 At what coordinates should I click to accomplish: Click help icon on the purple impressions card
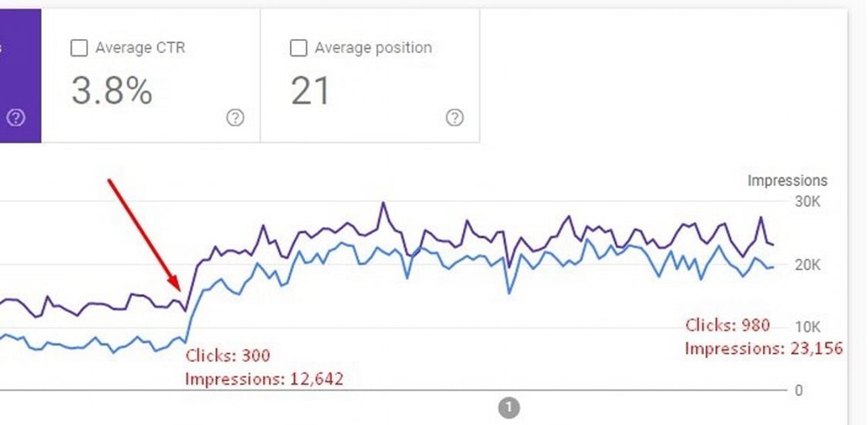[16, 119]
